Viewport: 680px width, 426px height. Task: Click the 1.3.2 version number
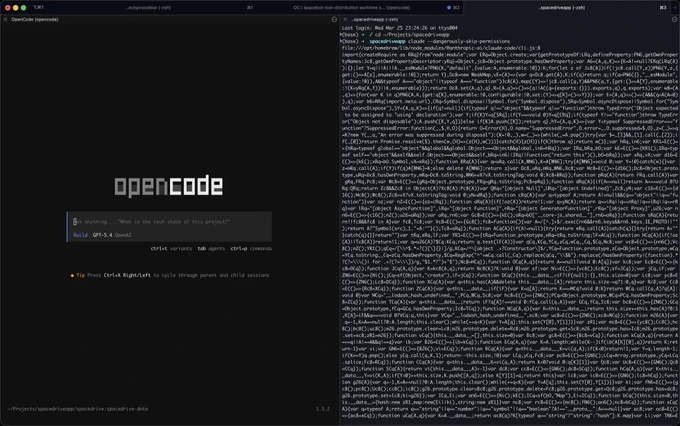(323, 409)
